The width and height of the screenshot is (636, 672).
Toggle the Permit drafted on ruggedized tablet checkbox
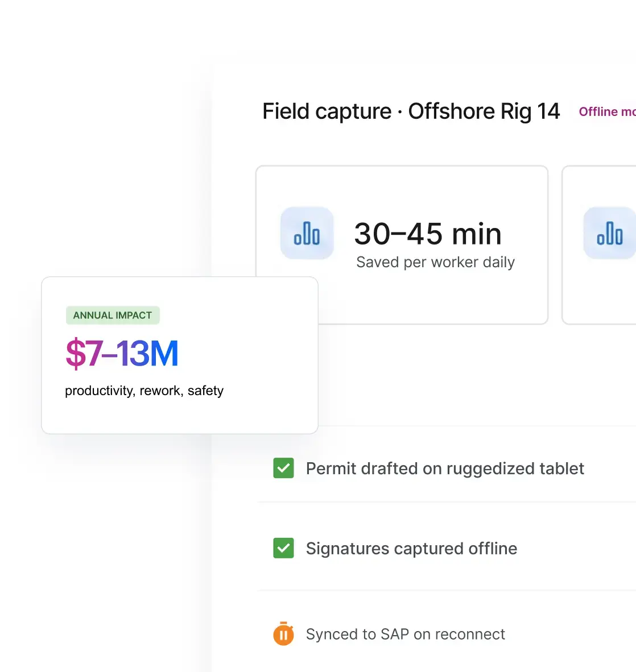[x=283, y=468]
